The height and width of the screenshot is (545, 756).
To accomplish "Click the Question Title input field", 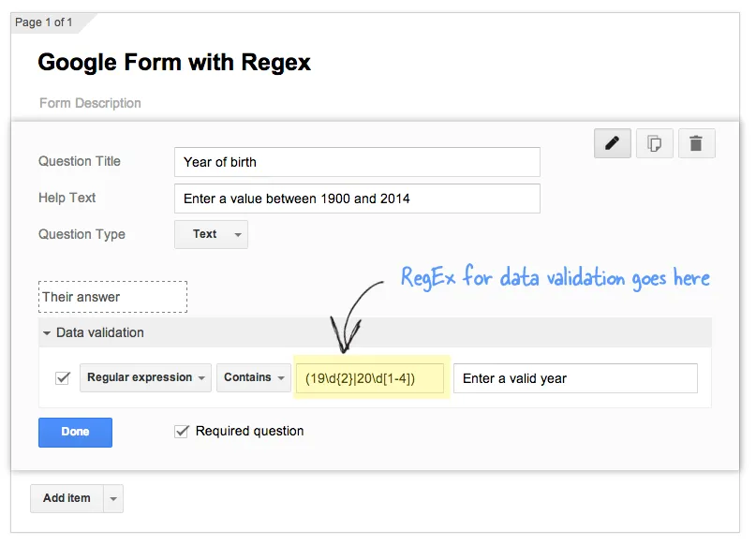I will pos(356,162).
